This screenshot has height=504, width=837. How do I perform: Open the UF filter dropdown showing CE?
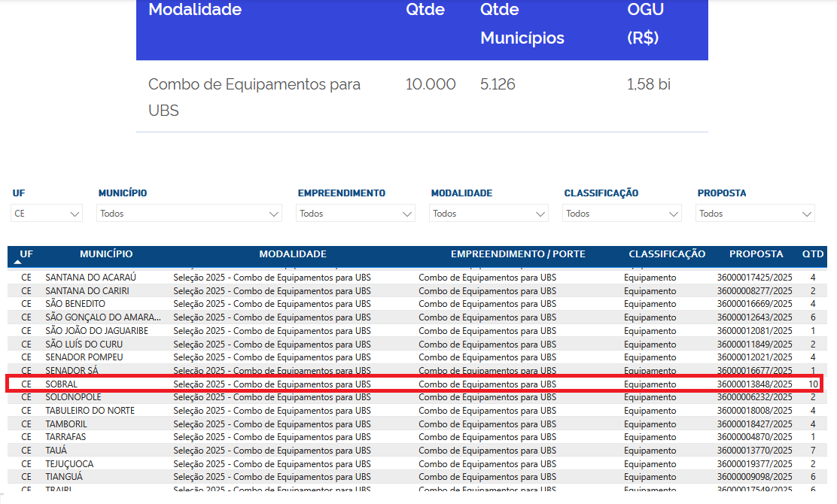pyautogui.click(x=47, y=214)
